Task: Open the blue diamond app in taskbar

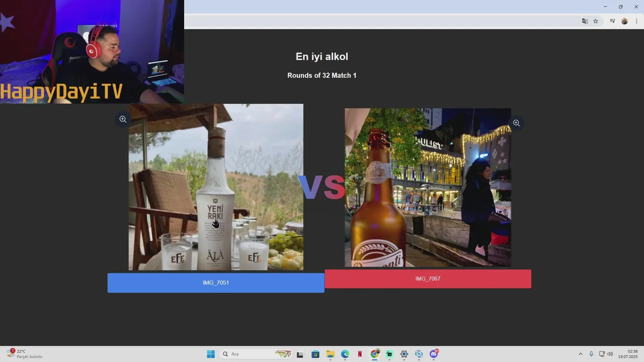Action: pyautogui.click(x=419, y=354)
